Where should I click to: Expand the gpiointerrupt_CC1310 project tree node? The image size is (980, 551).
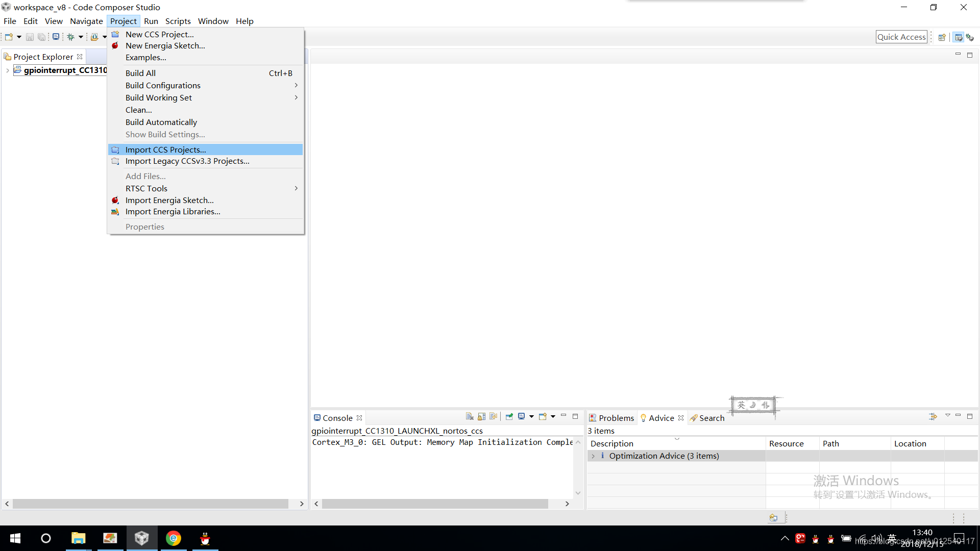pyautogui.click(x=7, y=70)
